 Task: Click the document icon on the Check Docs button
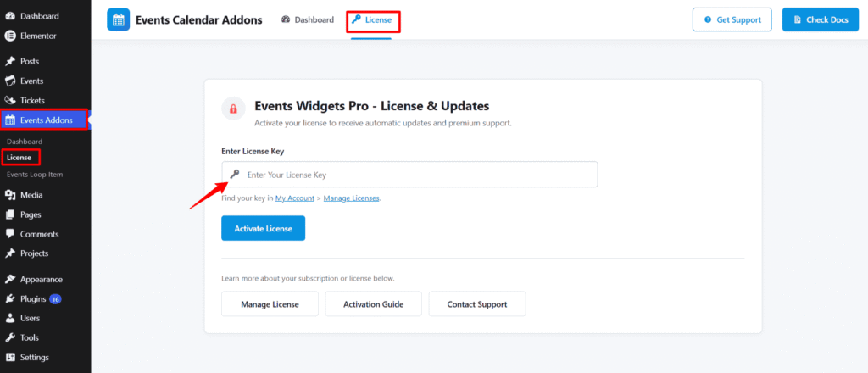pos(797,20)
